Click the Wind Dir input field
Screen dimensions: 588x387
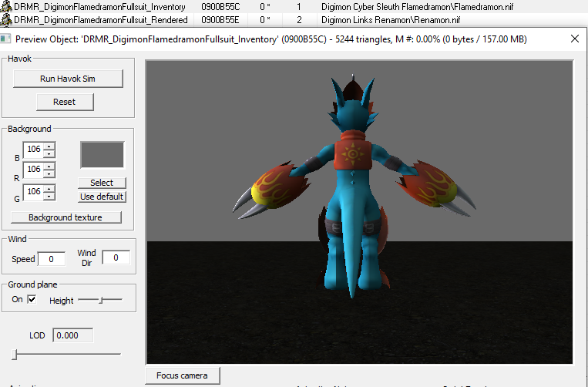pos(116,257)
